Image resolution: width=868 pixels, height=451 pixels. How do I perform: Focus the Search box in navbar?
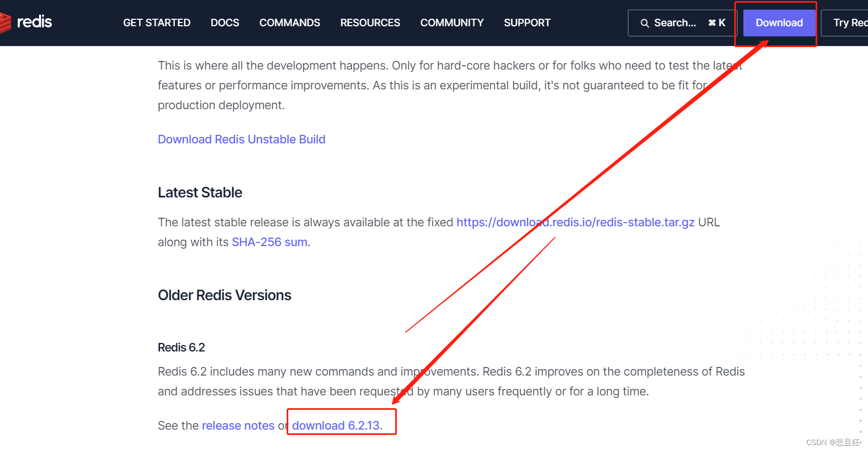682,23
